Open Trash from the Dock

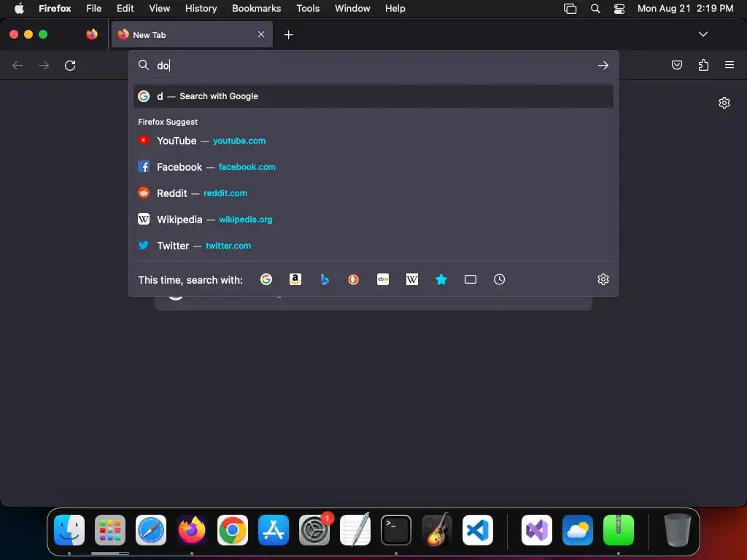[x=678, y=530]
